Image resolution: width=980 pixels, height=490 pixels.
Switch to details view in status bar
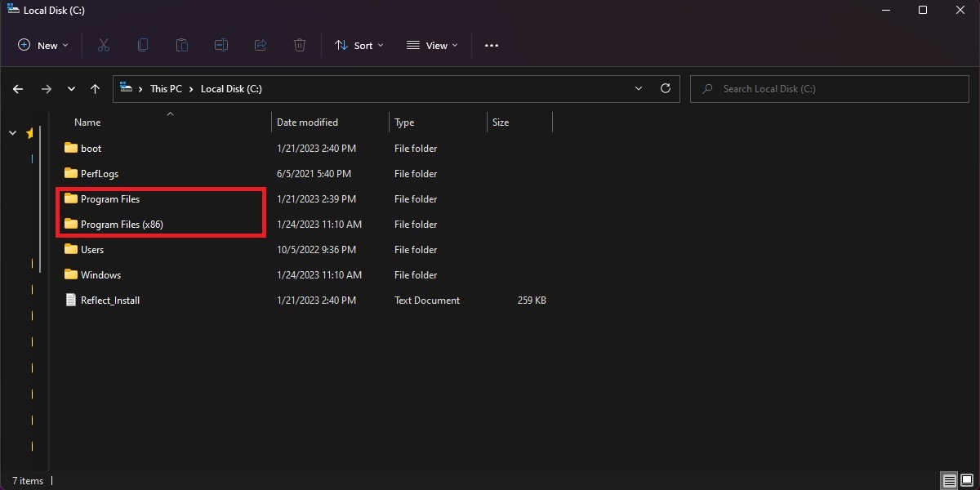(x=949, y=480)
